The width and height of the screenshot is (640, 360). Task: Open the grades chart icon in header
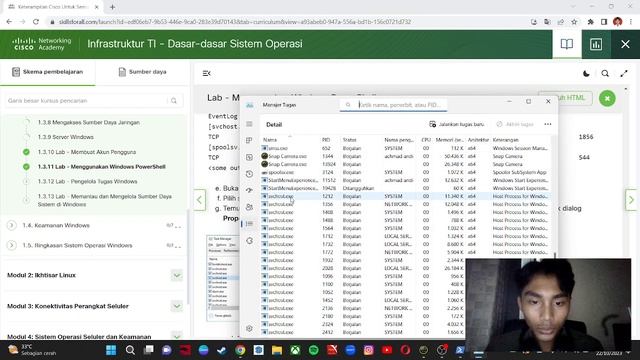click(596, 44)
